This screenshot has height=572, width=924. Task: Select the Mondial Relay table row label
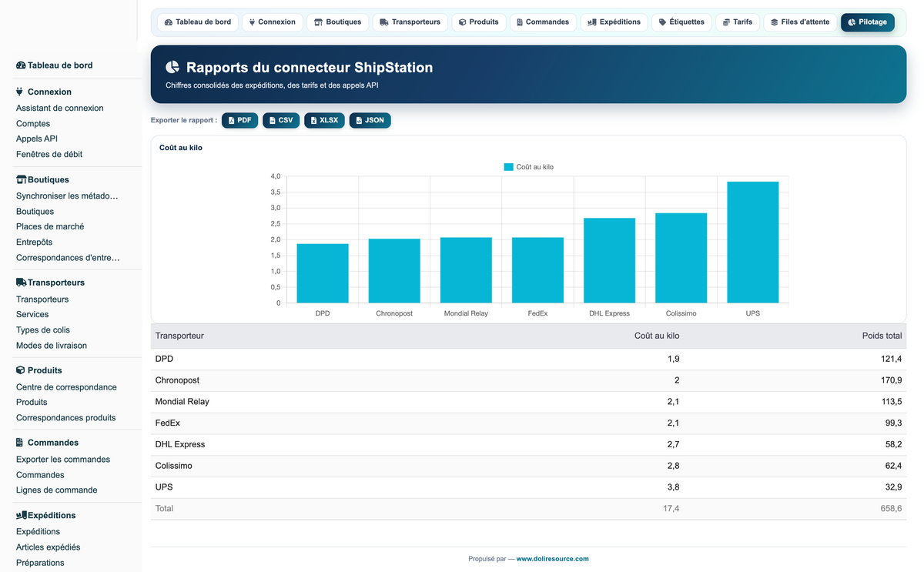pyautogui.click(x=182, y=402)
